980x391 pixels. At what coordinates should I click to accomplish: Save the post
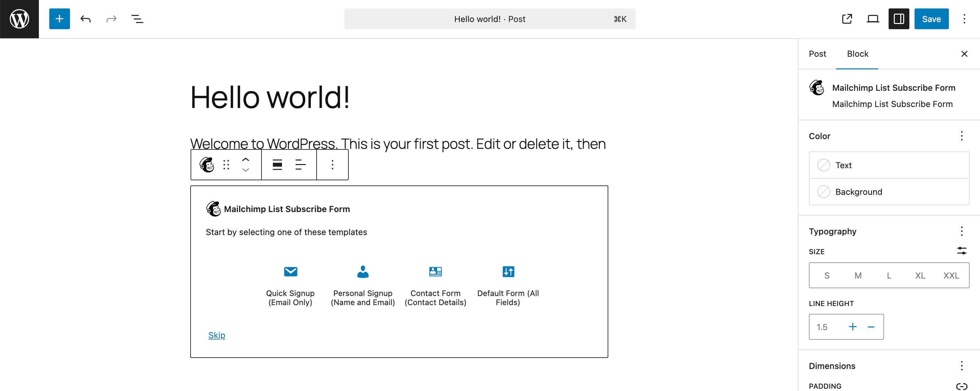931,19
